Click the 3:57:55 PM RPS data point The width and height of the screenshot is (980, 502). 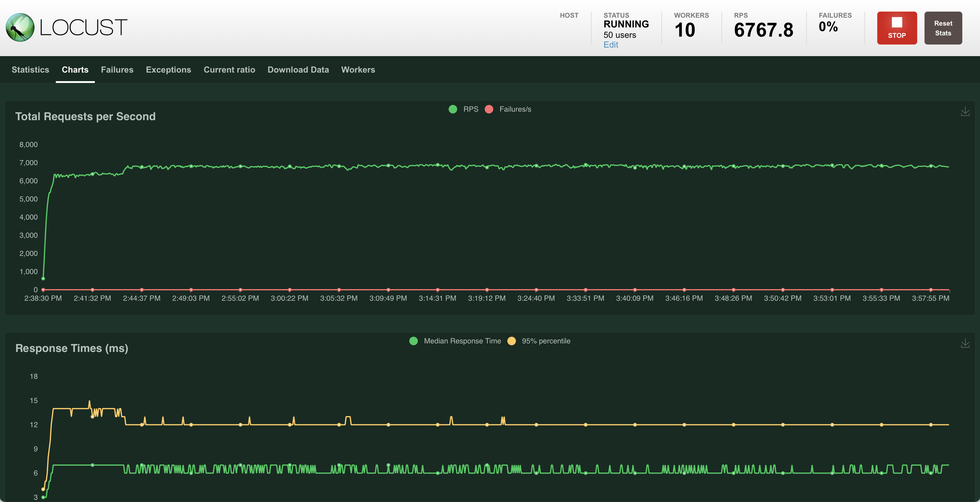pyautogui.click(x=931, y=166)
